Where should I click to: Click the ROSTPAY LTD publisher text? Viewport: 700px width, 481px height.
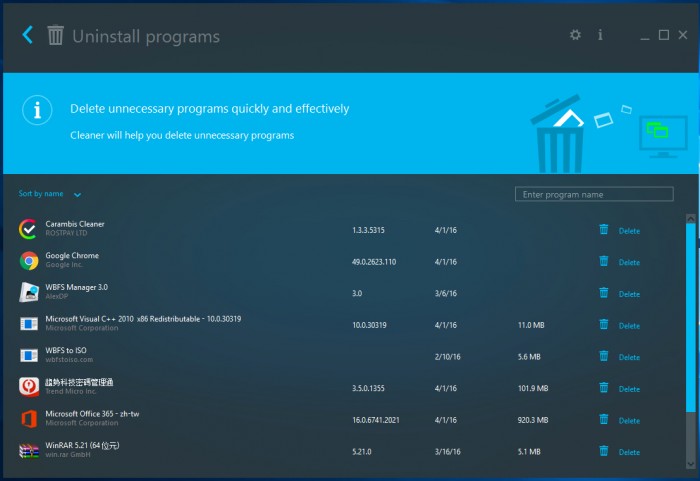(66, 233)
